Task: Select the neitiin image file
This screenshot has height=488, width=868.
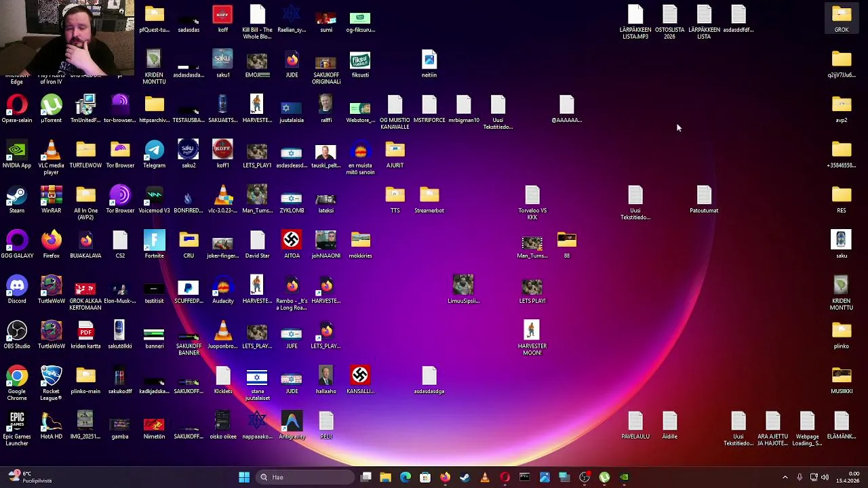Action: [x=429, y=64]
